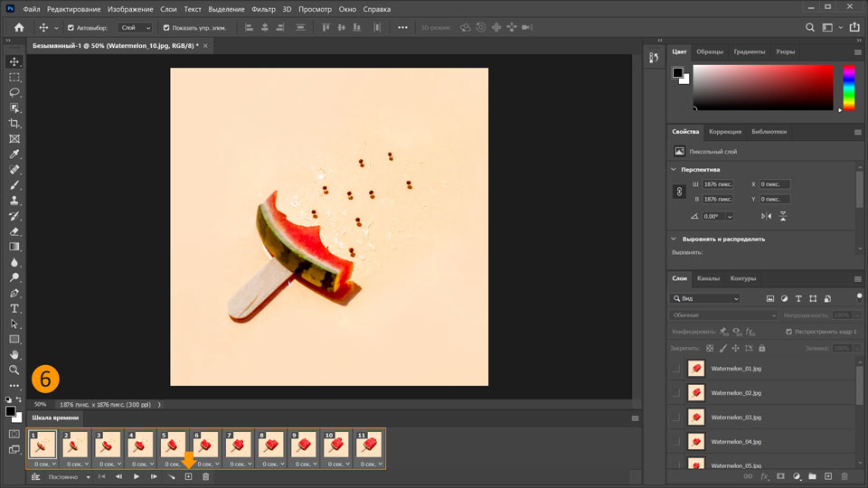Screen dimensions: 868x488
Task: Toggle the Автовыбор checkbox
Action: [x=71, y=28]
